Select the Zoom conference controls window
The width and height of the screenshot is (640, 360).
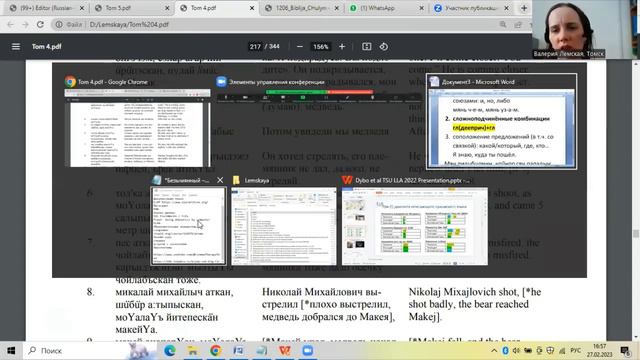[x=318, y=89]
